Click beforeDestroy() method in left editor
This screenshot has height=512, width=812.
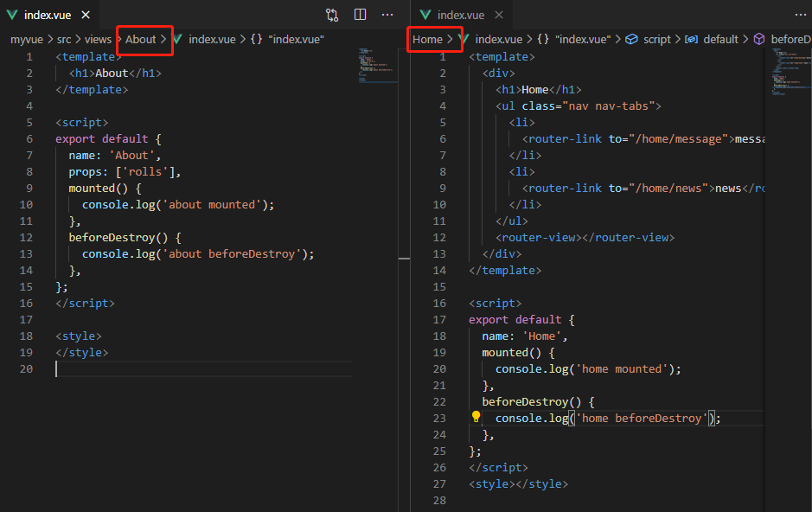pos(118,237)
